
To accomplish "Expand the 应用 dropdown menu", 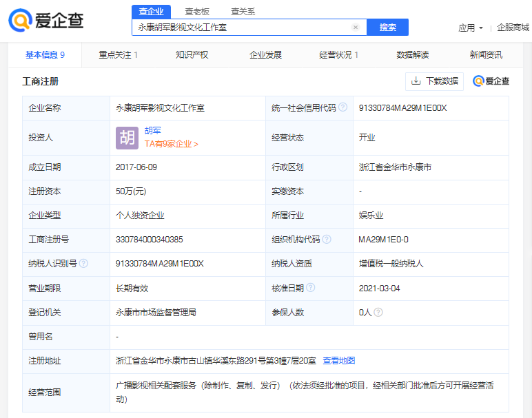I will [471, 28].
